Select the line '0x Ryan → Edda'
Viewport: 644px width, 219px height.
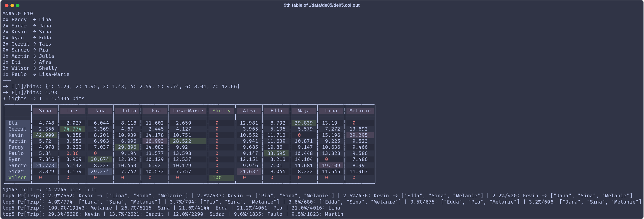(x=27, y=38)
